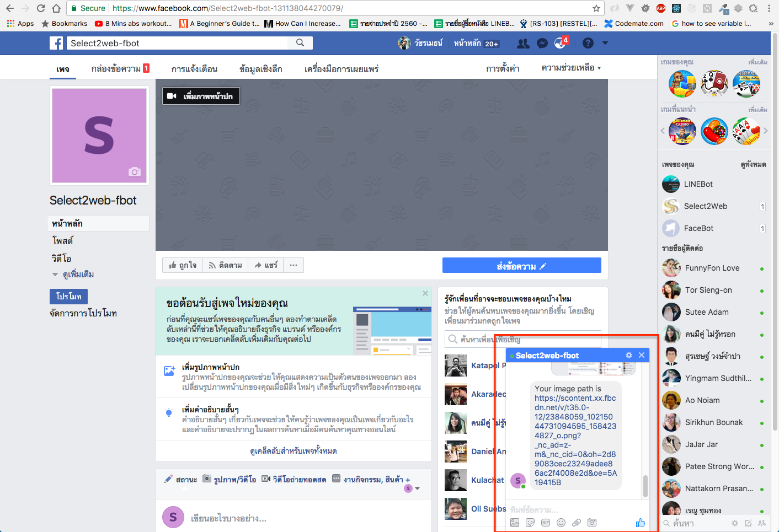The height and width of the screenshot is (532, 779).
Task: Expand ดูเพิ่มเติม in left menu
Action: tap(73, 274)
